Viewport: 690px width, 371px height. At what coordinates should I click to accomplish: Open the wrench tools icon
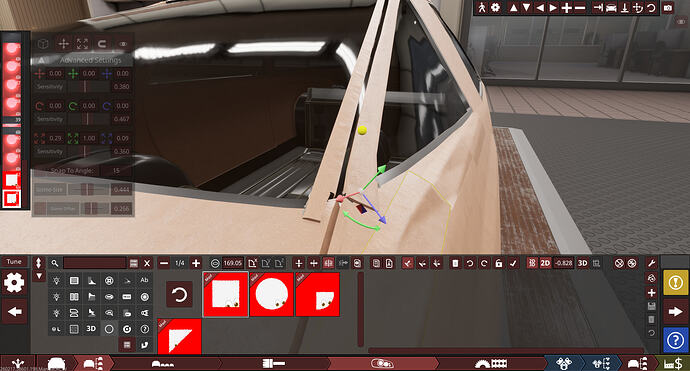click(652, 263)
